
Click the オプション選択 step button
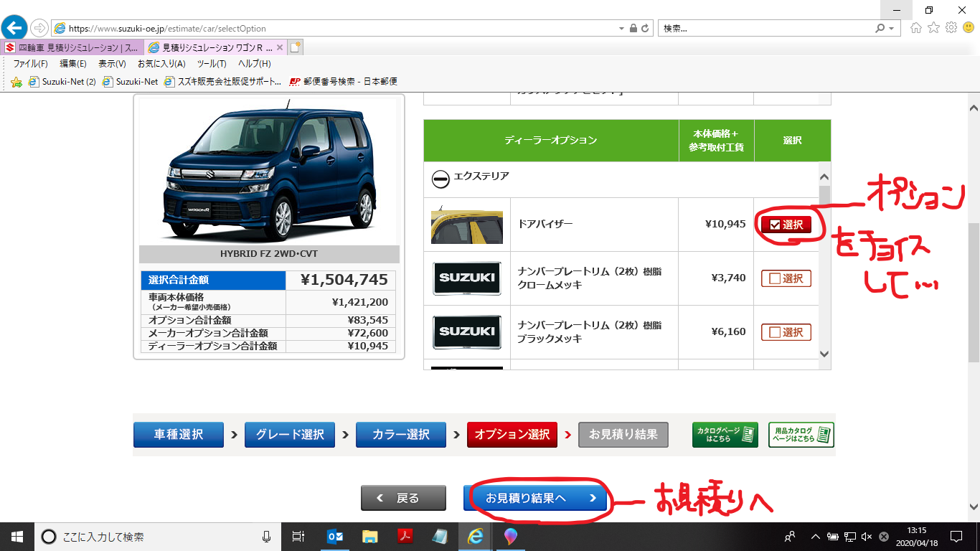[512, 435]
